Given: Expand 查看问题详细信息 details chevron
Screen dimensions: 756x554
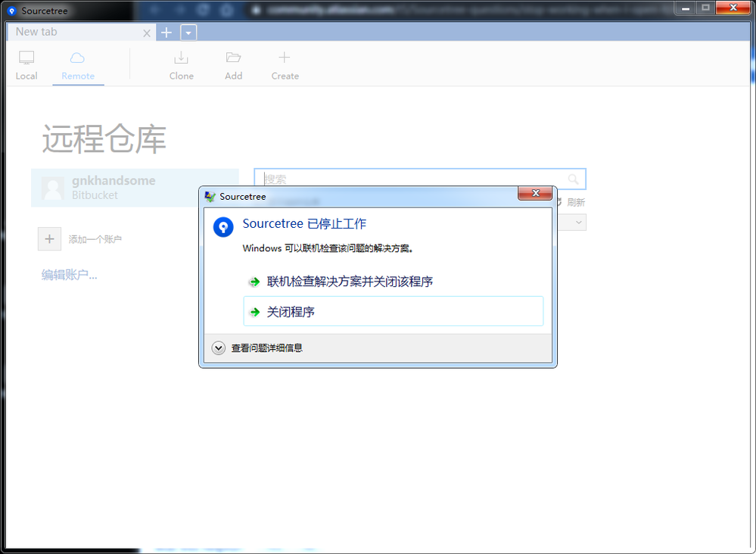Looking at the screenshot, I should [x=219, y=347].
